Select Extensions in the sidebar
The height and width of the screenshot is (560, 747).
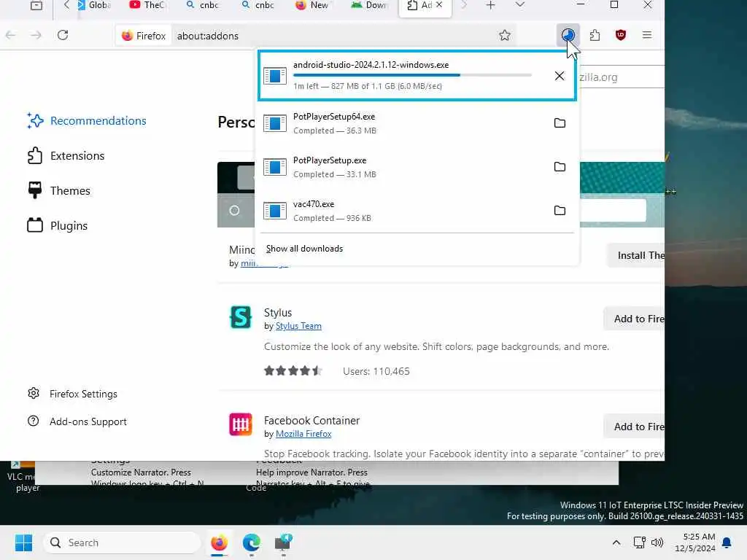[x=66, y=156]
